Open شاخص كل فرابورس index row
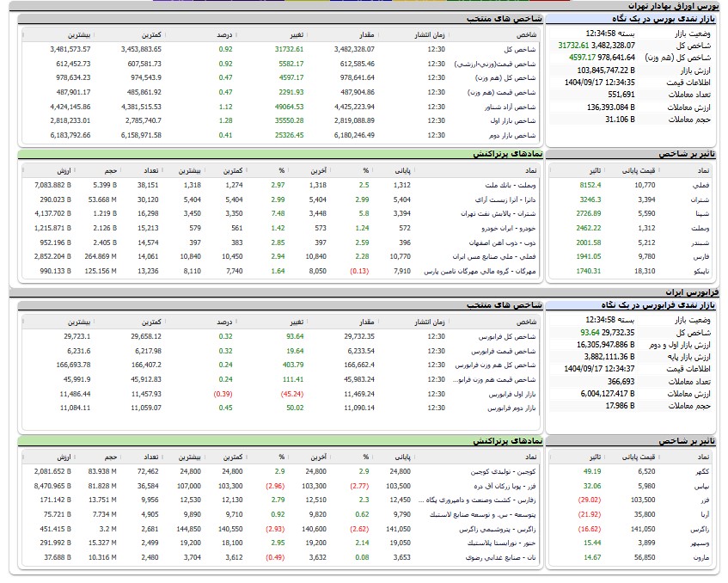The image size is (728, 583). point(512,336)
